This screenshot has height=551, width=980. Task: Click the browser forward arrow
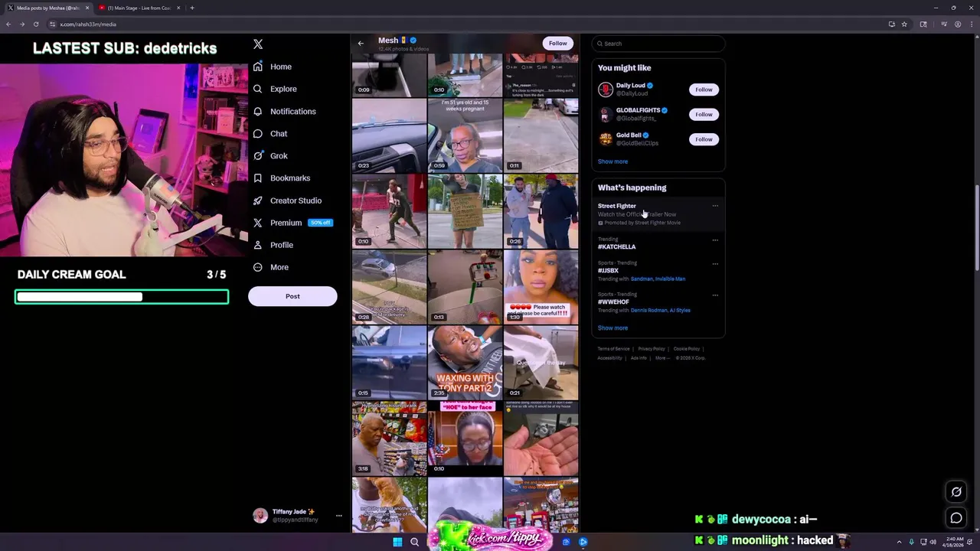(22, 24)
